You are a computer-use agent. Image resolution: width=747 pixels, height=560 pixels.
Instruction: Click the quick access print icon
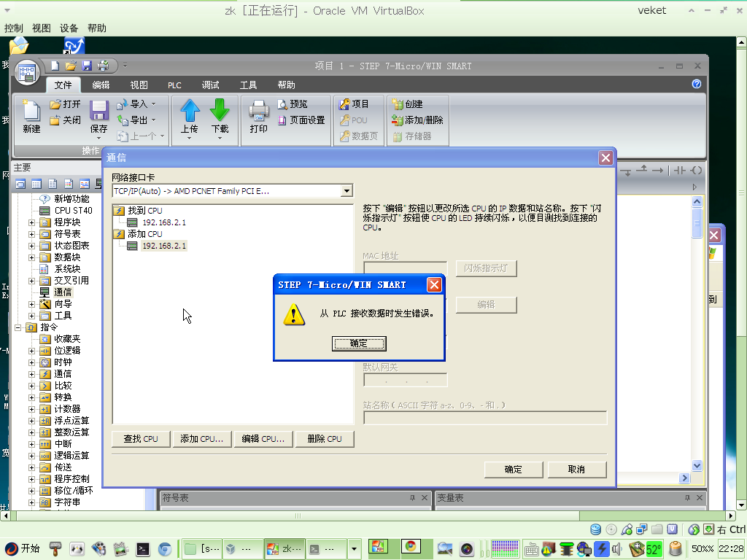pos(103,66)
